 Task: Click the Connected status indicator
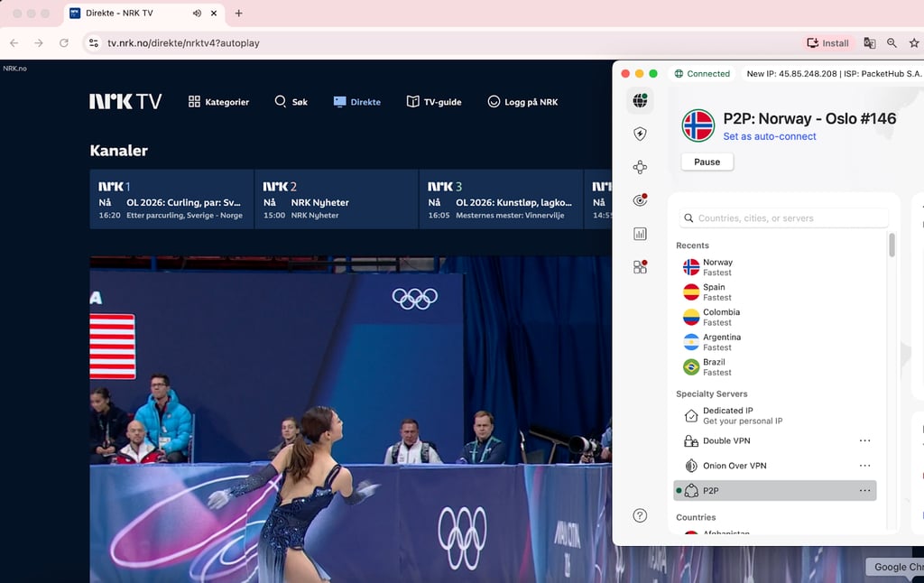tap(702, 74)
